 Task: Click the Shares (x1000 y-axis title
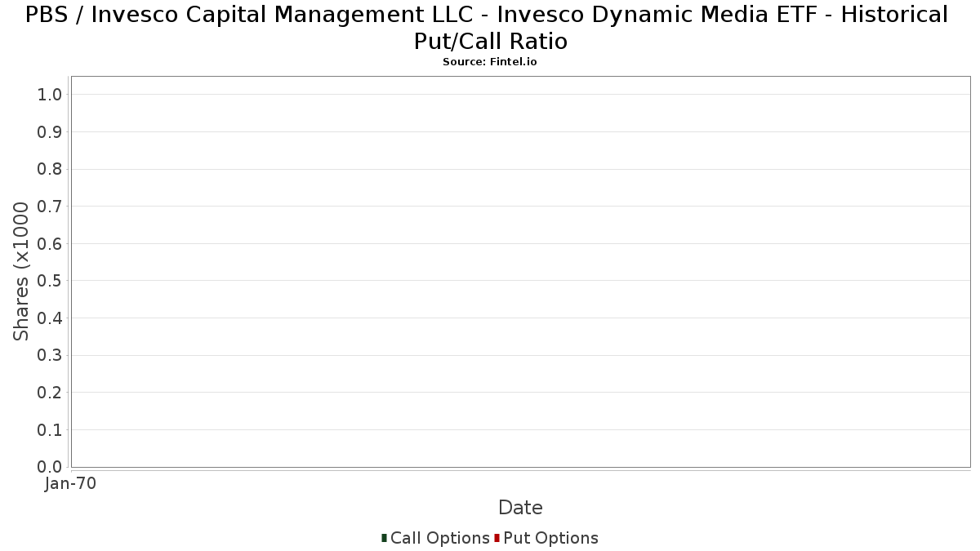pyautogui.click(x=21, y=272)
